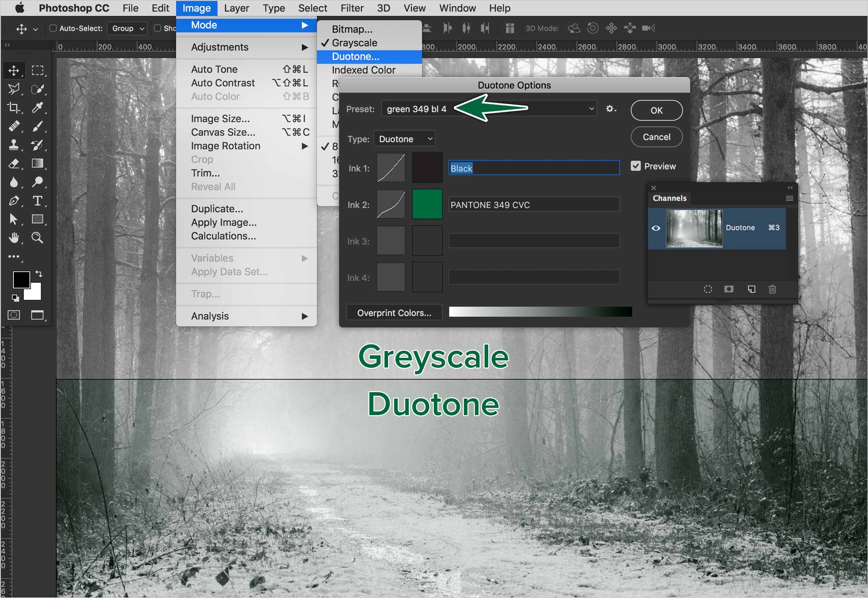Delete current channel trash icon

772,289
